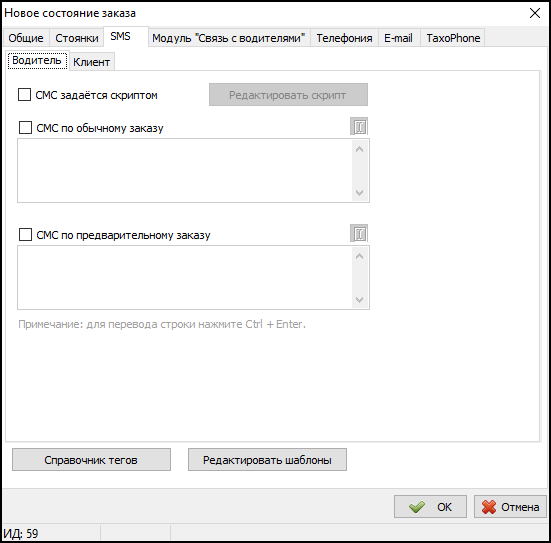Switch to the Общие tab
Image resolution: width=551 pixels, height=543 pixels.
coord(26,38)
